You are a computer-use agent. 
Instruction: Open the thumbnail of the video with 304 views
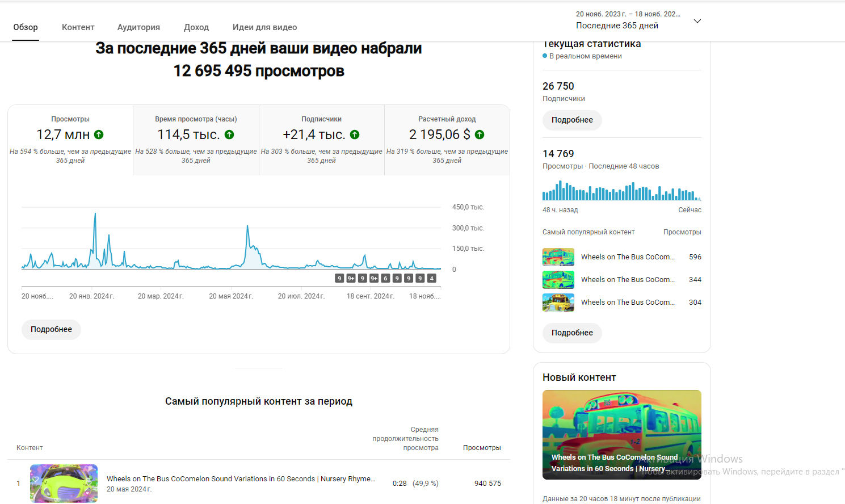(x=558, y=303)
